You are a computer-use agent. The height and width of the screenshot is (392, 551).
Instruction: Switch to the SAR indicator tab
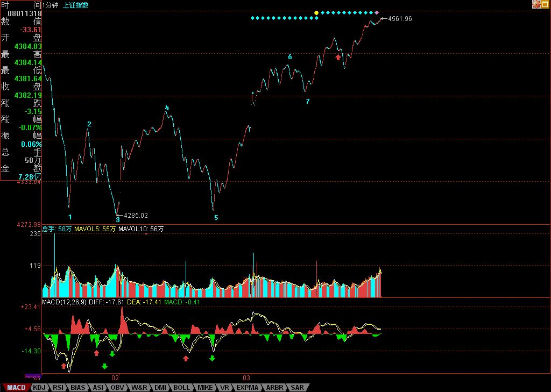pos(297,387)
